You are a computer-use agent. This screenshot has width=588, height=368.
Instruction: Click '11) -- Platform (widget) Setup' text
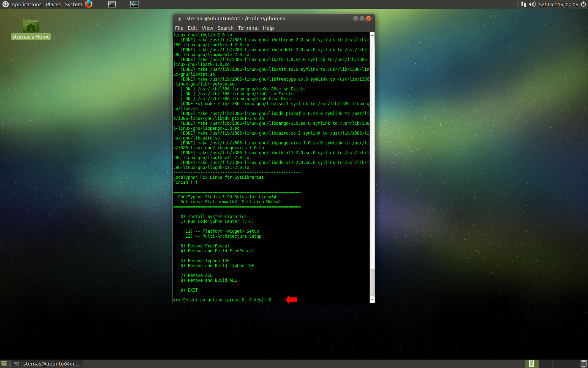coord(222,231)
